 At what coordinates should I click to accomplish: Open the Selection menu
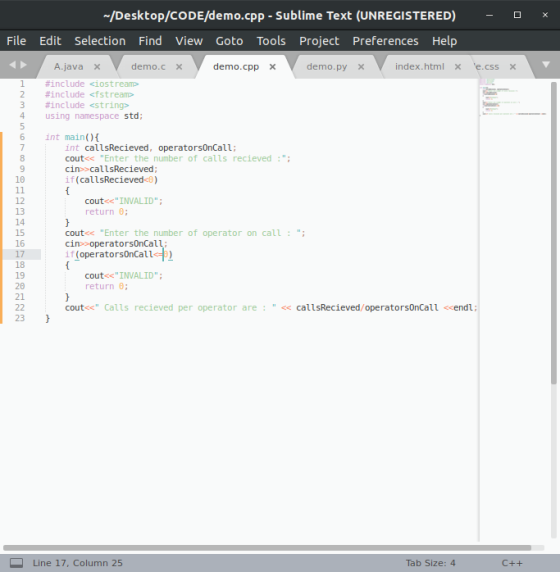point(100,41)
